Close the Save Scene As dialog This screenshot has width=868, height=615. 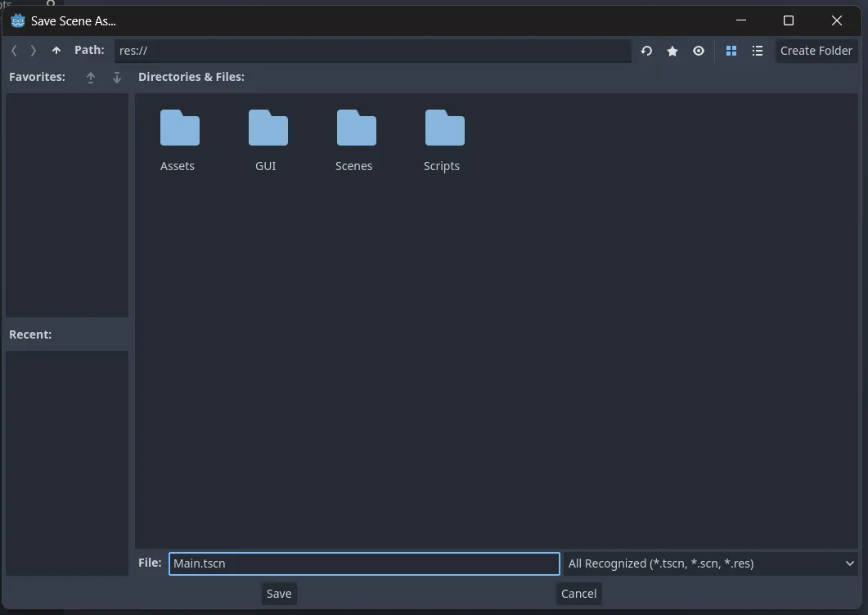click(x=836, y=20)
